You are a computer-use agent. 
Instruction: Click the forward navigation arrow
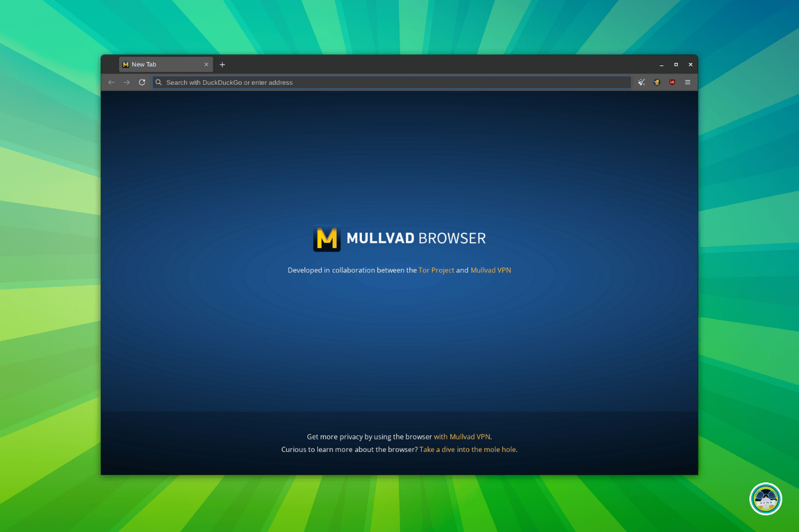(126, 82)
